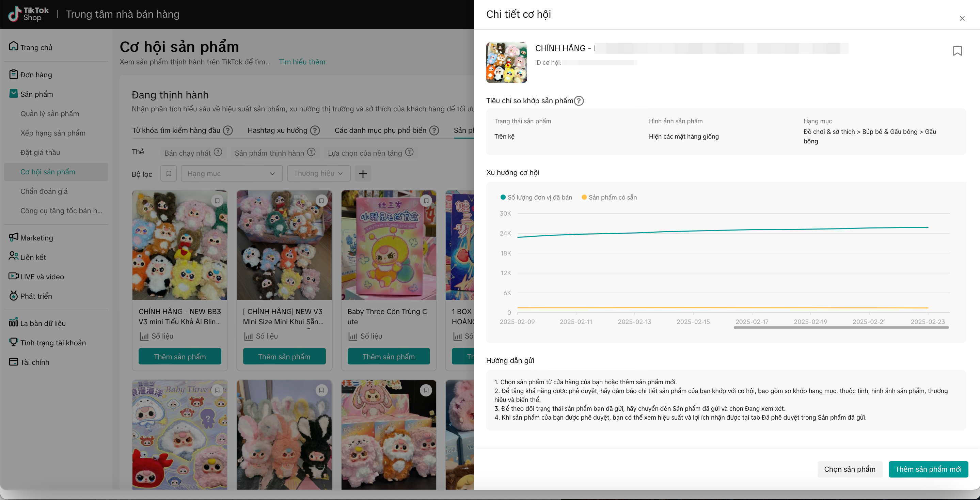Click the opportunity product thumbnail image
This screenshot has width=980, height=500.
click(x=506, y=63)
